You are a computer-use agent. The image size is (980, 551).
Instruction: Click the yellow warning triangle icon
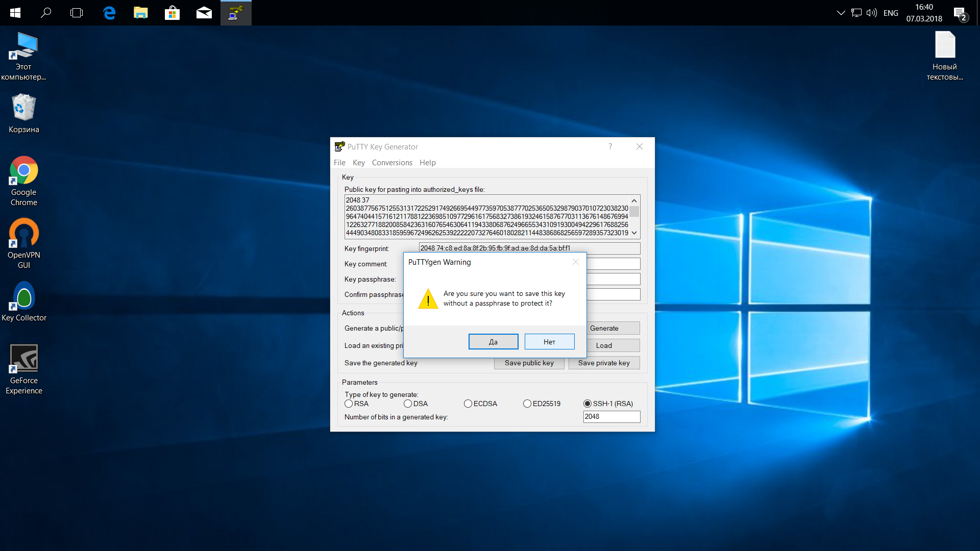428,299
